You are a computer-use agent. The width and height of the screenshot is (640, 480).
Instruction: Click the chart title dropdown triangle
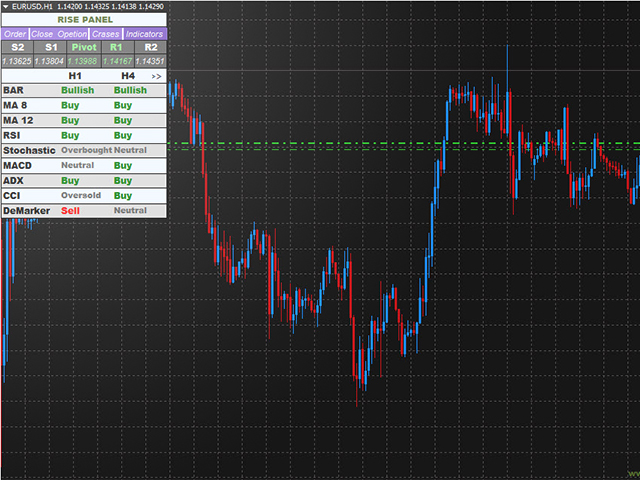pyautogui.click(x=7, y=7)
